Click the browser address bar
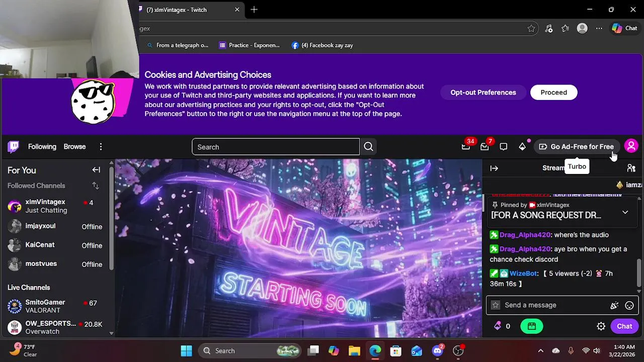The image size is (644, 362). click(x=332, y=29)
